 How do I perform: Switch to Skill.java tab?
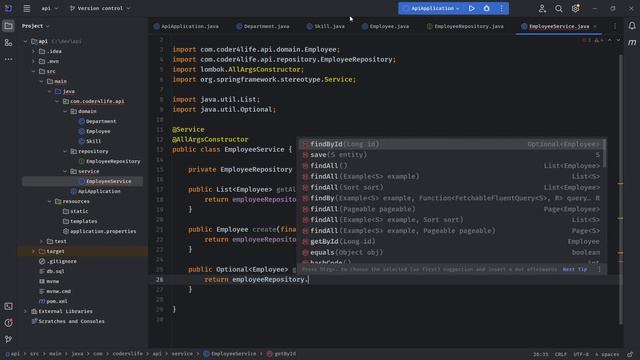[326, 26]
